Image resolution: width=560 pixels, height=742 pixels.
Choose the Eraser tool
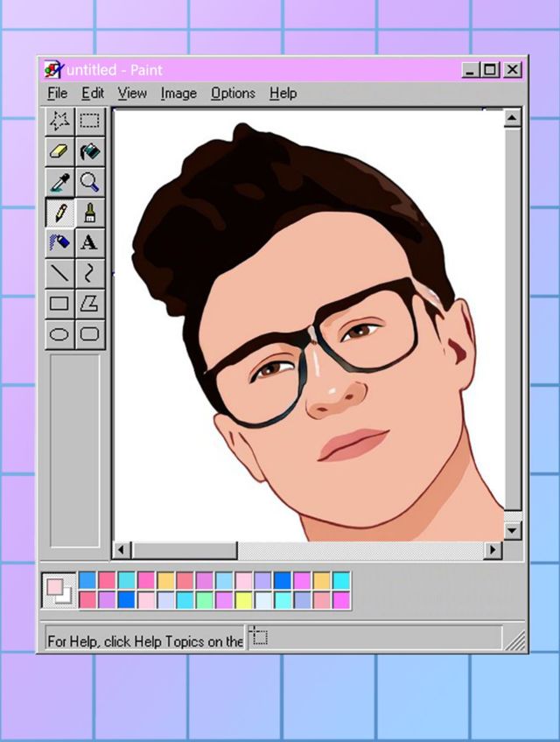point(59,152)
